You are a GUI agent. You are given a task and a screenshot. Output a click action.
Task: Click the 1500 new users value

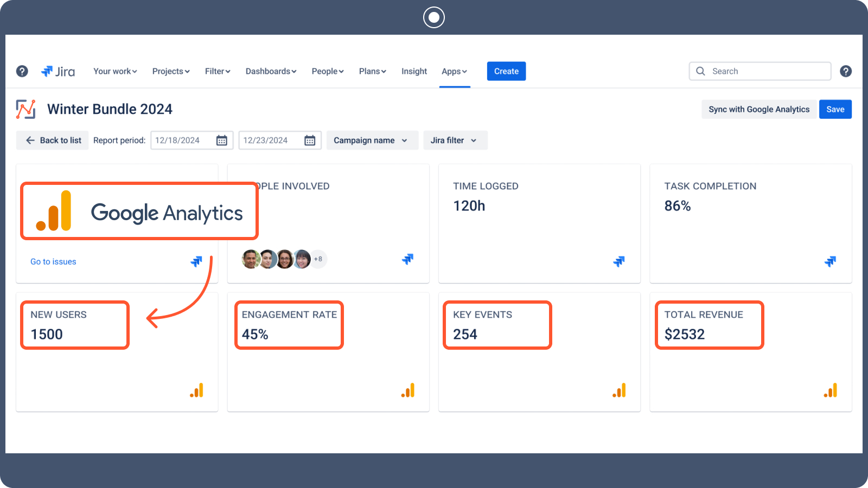47,335
